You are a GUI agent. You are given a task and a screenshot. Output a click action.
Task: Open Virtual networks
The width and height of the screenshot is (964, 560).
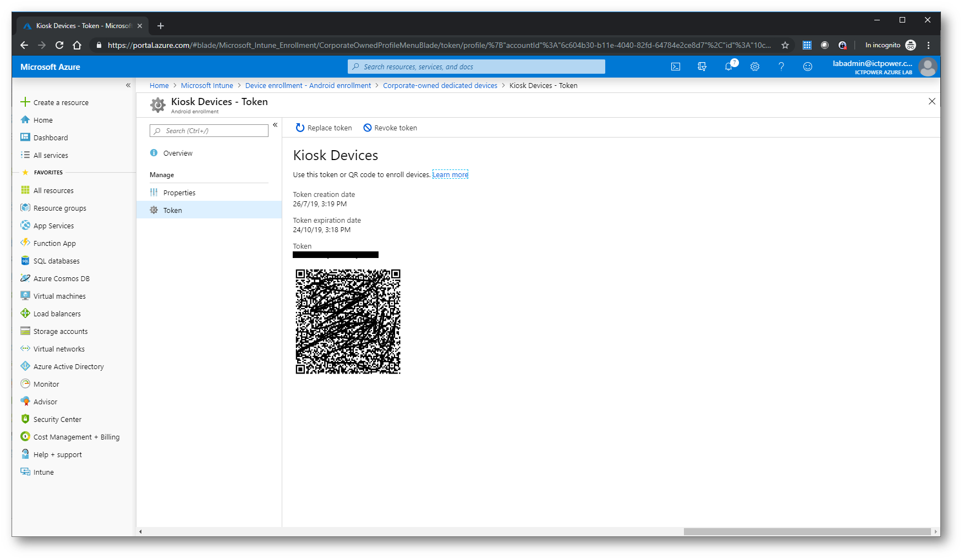[59, 349]
